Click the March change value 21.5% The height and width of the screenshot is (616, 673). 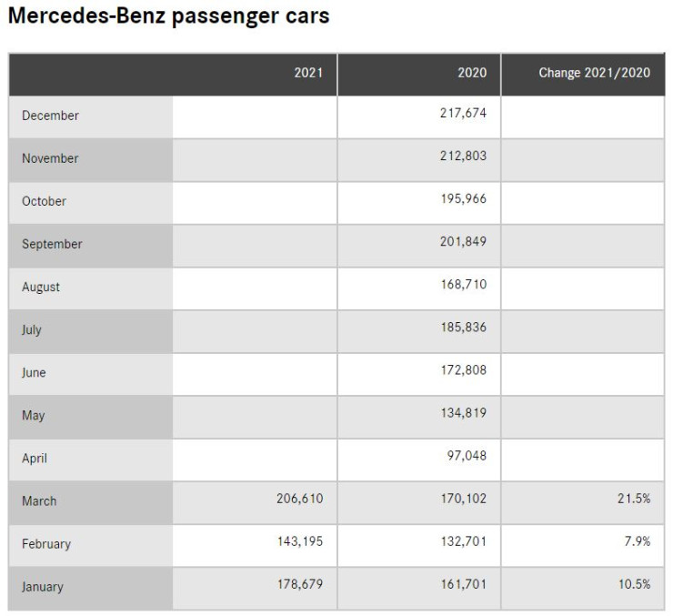click(634, 499)
